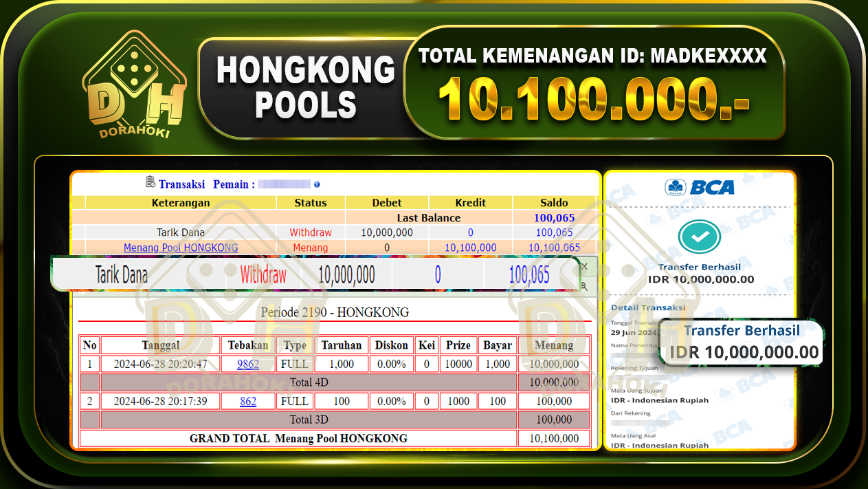Viewport: 868px width, 489px height.
Task: Select the magnifier zoom icon on the popup
Action: coord(583,284)
